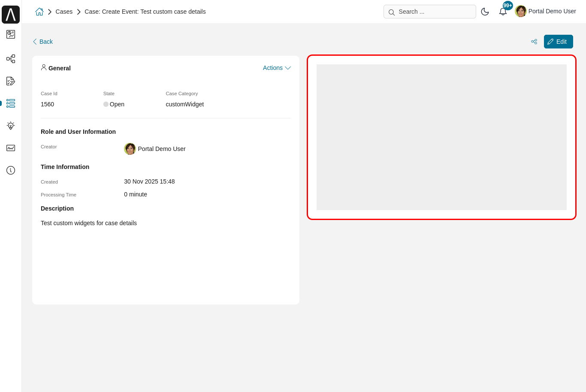The width and height of the screenshot is (586, 392).
Task: Click the share icon next to Edit
Action: pyautogui.click(x=534, y=42)
